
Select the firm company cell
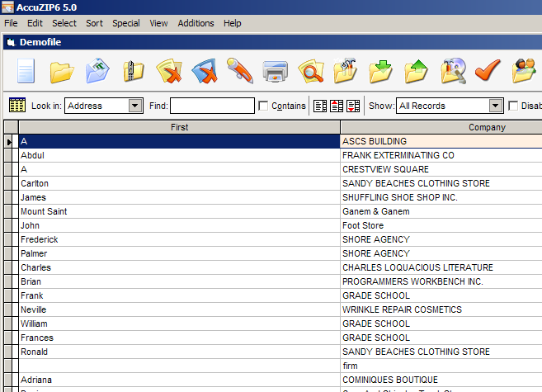click(x=441, y=366)
